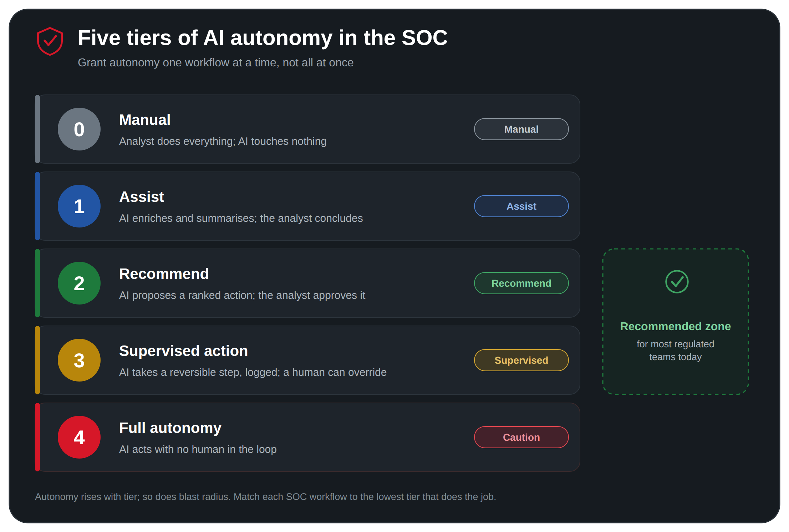Select the red Caution pill badge
Image resolution: width=789 pixels, height=532 pixels.
[521, 437]
